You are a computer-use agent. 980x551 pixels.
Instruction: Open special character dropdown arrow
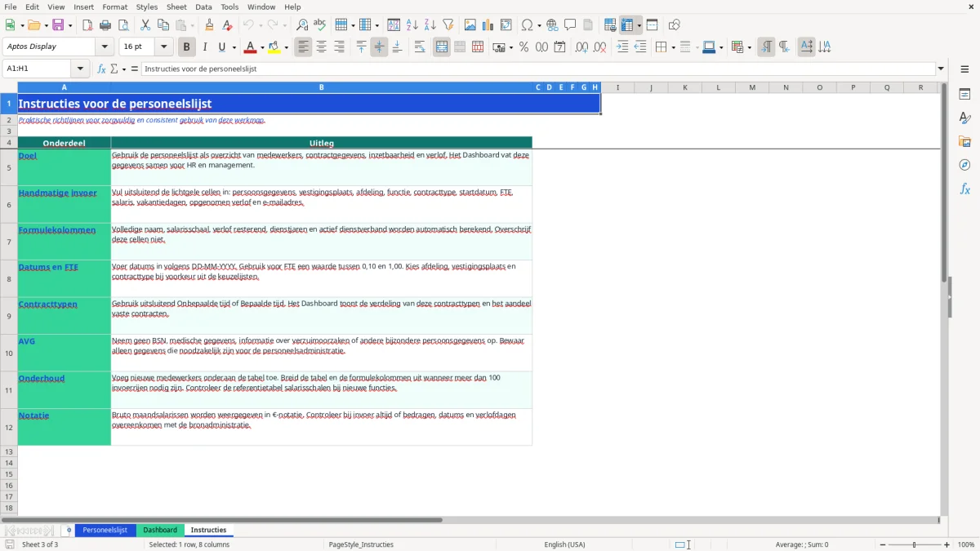click(x=539, y=25)
